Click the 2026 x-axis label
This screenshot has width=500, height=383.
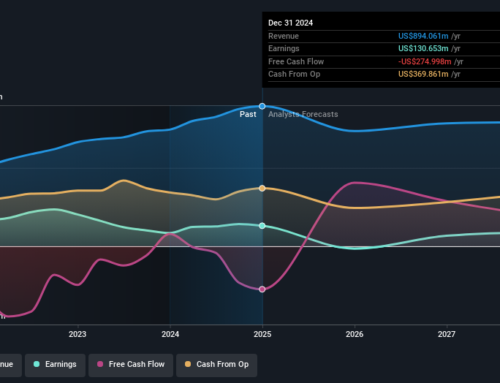[354, 334]
